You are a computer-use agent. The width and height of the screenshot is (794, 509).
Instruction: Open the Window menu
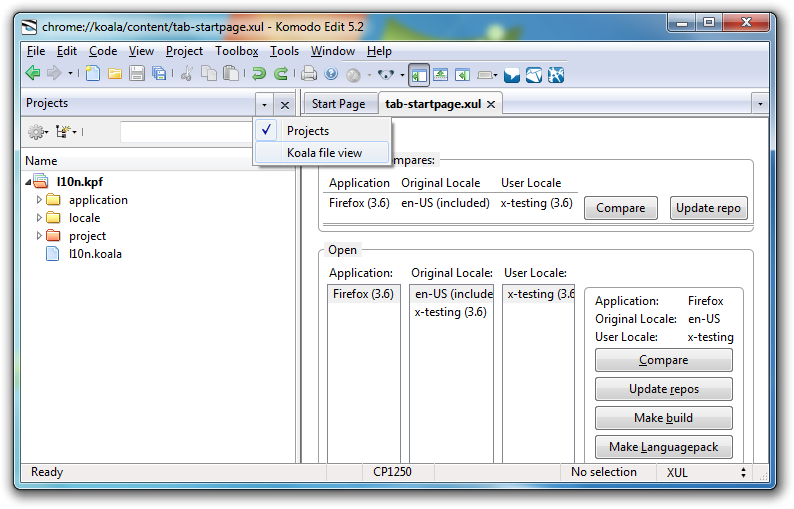[333, 51]
